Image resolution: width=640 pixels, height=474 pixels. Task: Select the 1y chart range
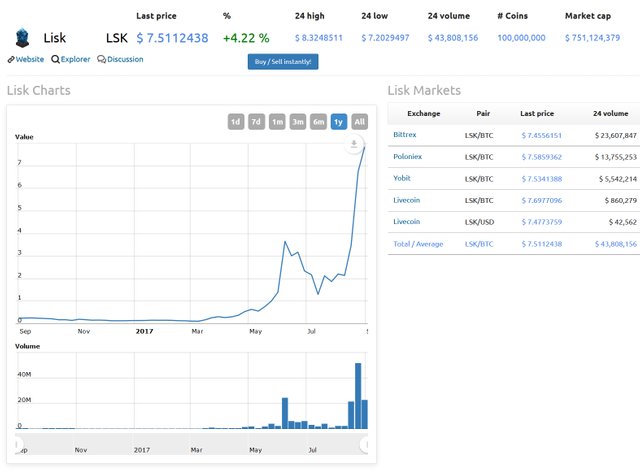point(339,122)
